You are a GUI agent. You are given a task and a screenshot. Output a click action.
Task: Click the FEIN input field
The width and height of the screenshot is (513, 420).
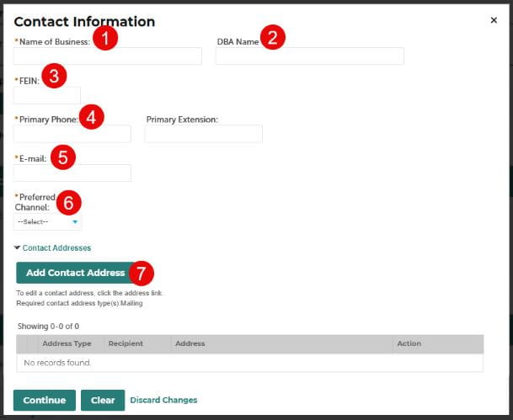click(x=47, y=95)
